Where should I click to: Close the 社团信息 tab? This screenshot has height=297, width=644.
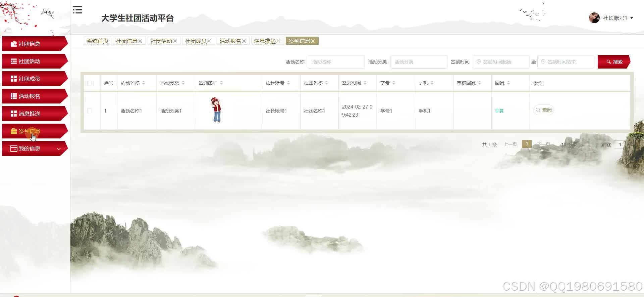click(x=140, y=41)
